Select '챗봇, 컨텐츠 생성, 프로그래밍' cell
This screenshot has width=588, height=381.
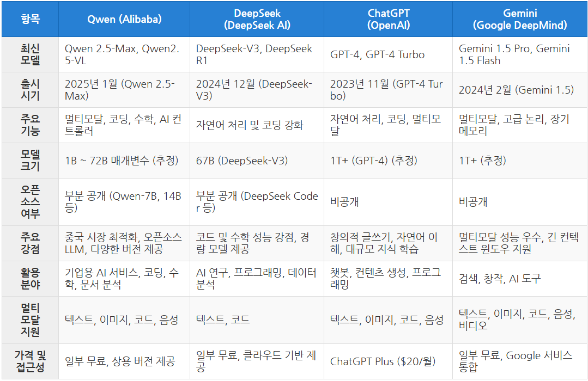388,278
